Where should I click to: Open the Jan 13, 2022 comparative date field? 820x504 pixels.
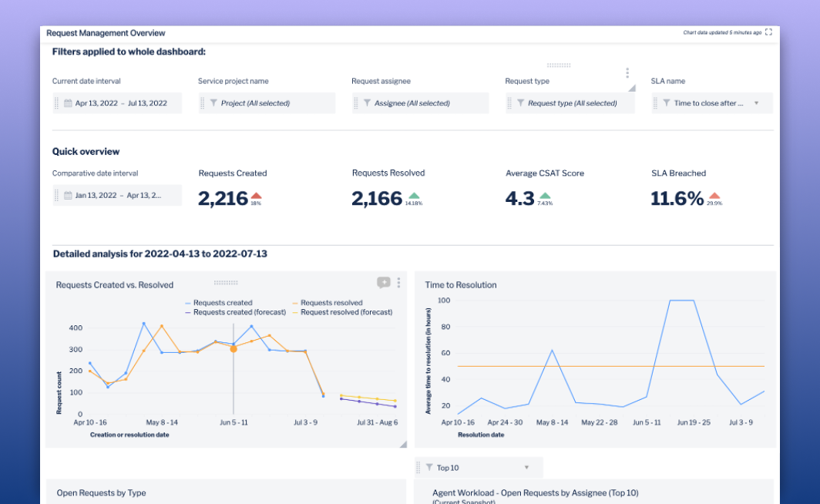point(117,195)
